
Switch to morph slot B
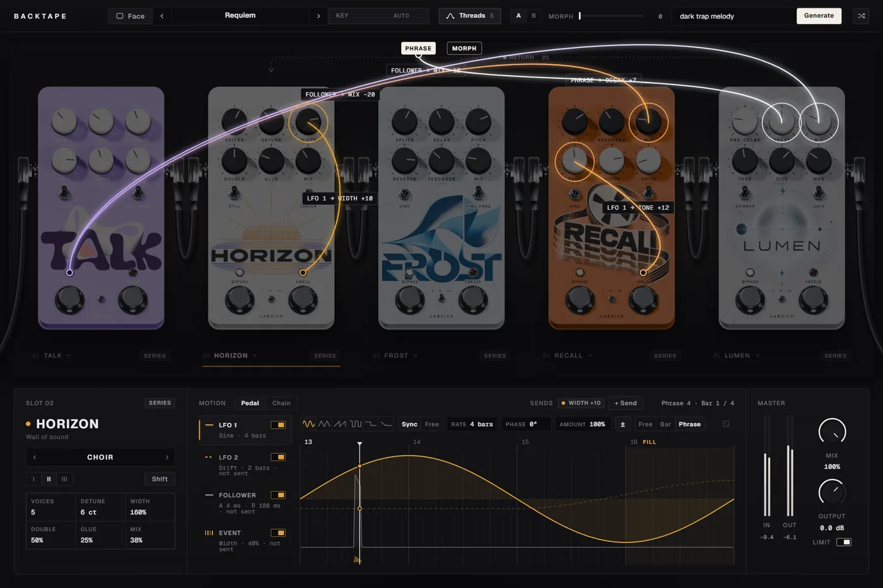point(534,16)
